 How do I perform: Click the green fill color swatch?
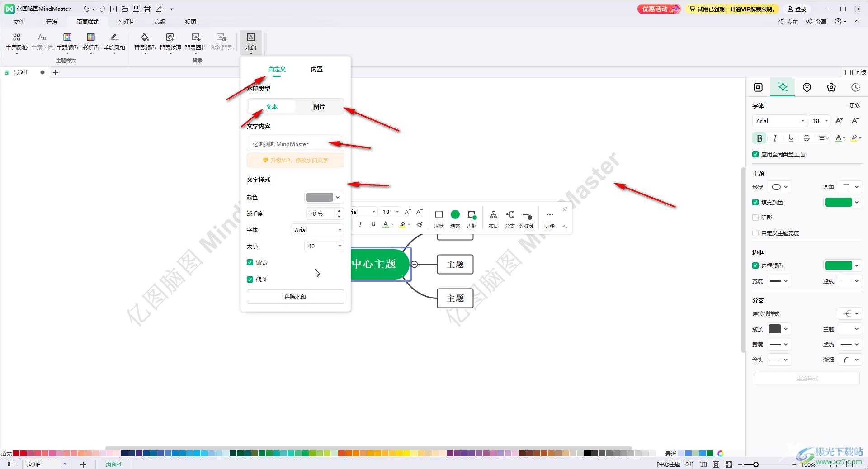(x=838, y=202)
